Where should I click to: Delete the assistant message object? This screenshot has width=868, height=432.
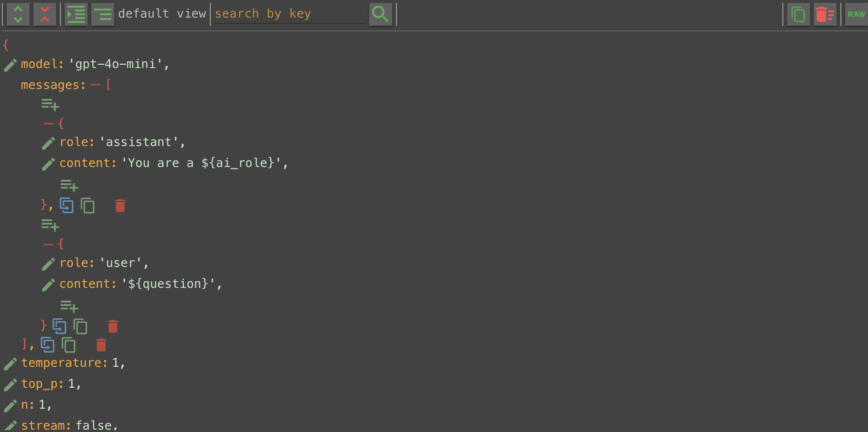(120, 206)
